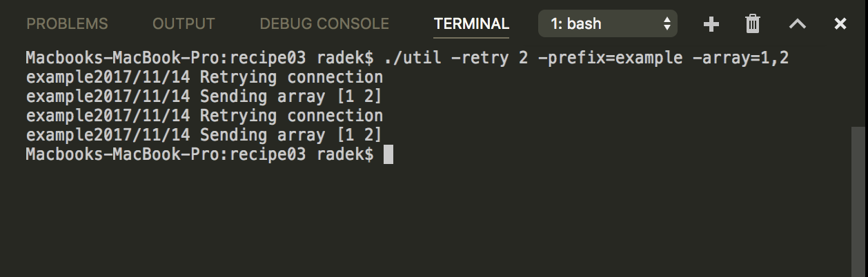Click second 'Retrying connection' output line
Viewport: 868px width, 277px height.
(x=204, y=116)
